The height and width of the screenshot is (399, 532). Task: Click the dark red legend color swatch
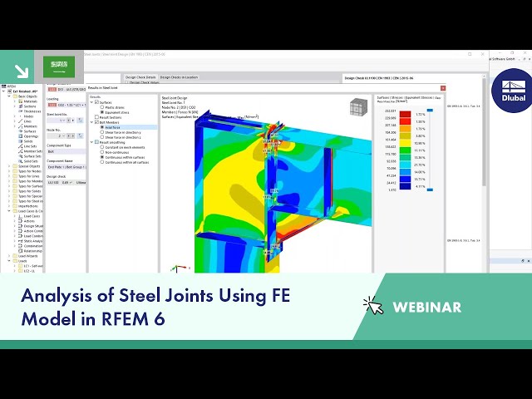tap(406, 114)
